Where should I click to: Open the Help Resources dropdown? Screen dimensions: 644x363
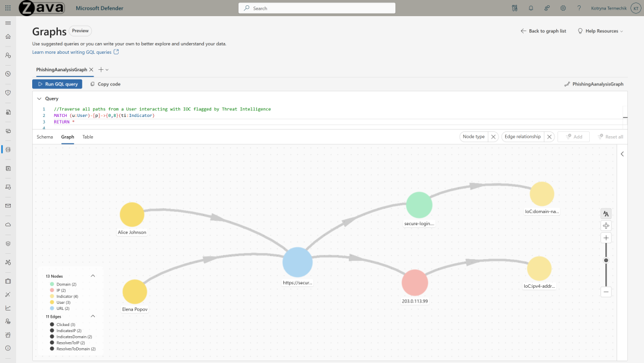600,31
